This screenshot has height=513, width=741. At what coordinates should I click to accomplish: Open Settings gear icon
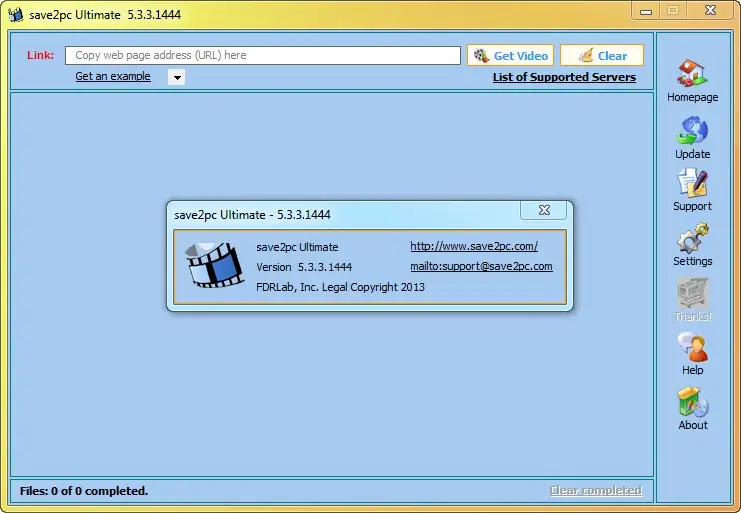tap(692, 238)
